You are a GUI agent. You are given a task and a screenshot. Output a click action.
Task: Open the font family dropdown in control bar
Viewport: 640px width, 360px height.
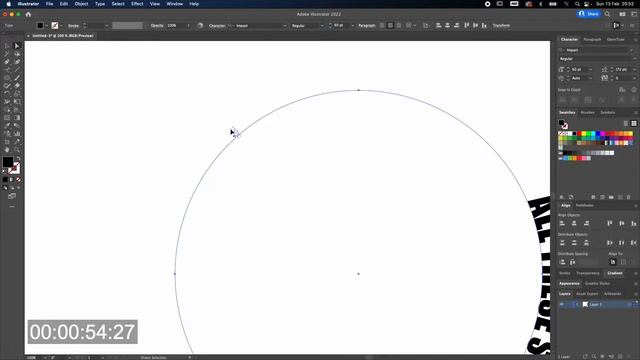tap(285, 25)
